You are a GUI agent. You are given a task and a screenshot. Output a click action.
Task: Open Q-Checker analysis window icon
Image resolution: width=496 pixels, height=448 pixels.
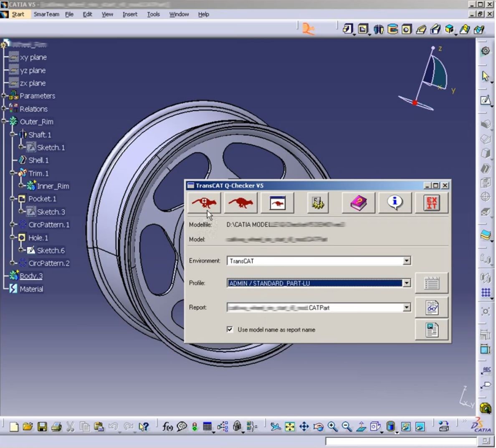click(277, 203)
